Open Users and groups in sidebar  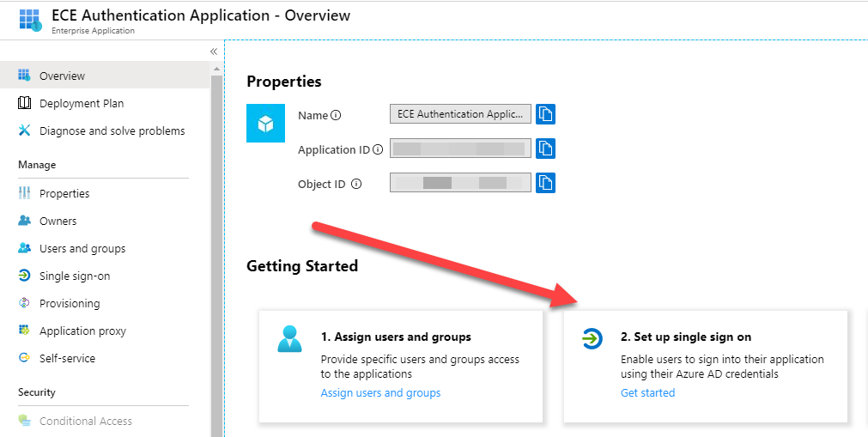(82, 249)
